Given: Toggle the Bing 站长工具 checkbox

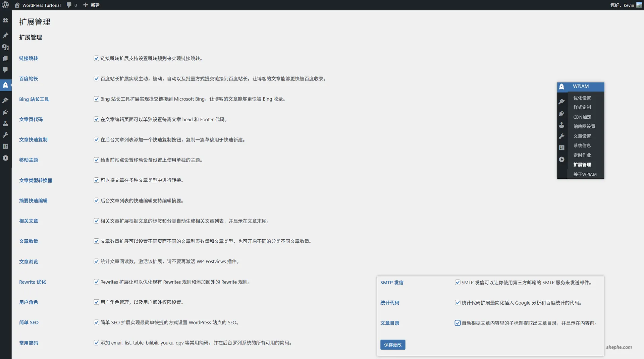Looking at the screenshot, I should coord(96,99).
